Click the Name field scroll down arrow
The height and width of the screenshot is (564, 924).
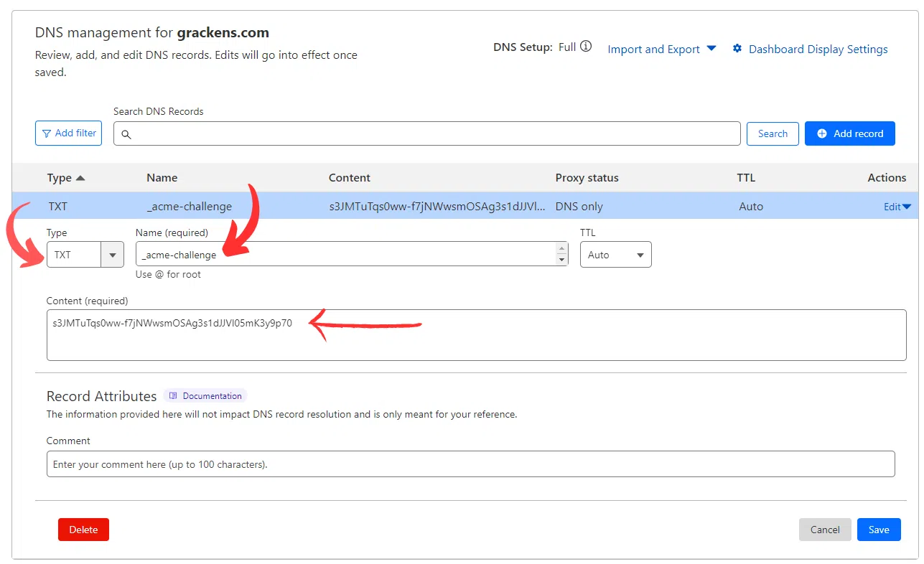pyautogui.click(x=561, y=260)
